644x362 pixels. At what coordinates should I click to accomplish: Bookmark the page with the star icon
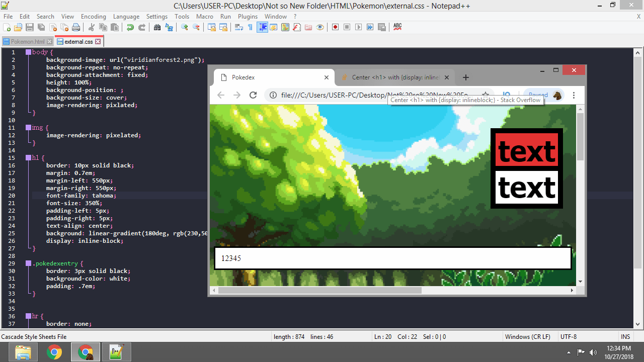pyautogui.click(x=486, y=95)
